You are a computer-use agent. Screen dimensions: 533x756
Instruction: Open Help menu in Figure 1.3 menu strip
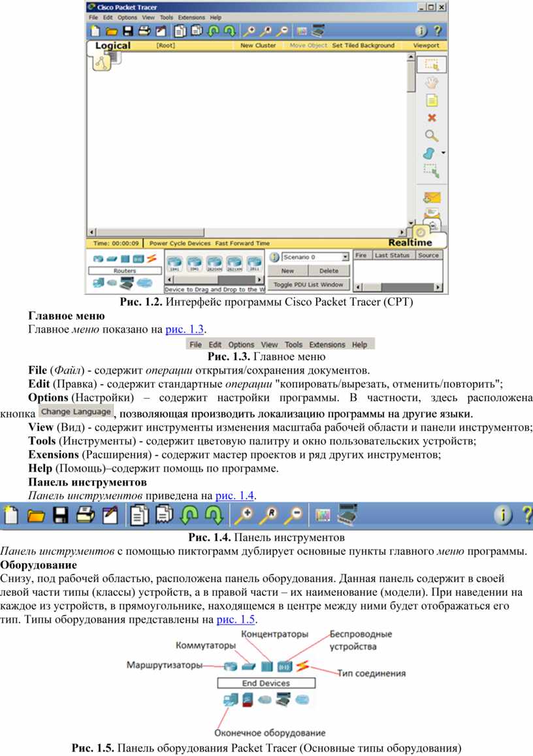359,345
